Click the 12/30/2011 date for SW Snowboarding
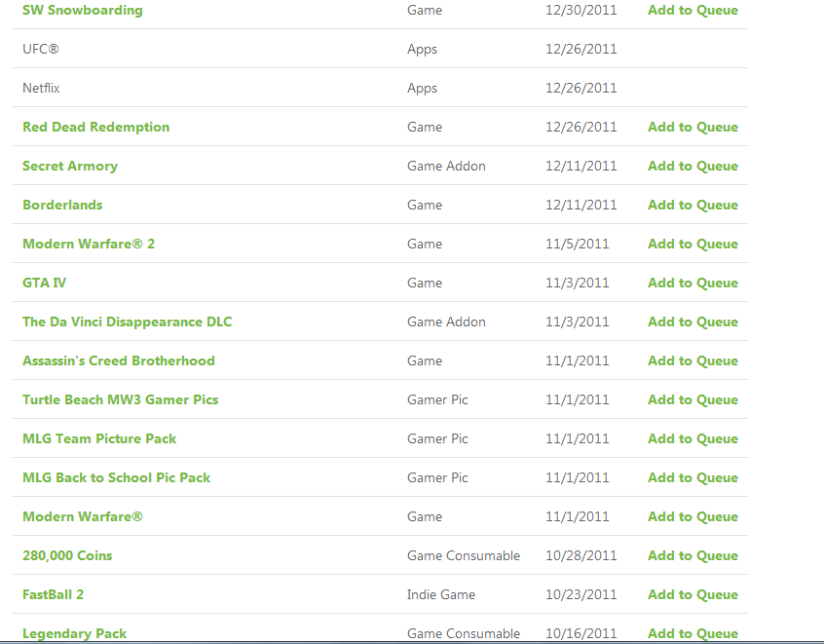 (x=581, y=11)
